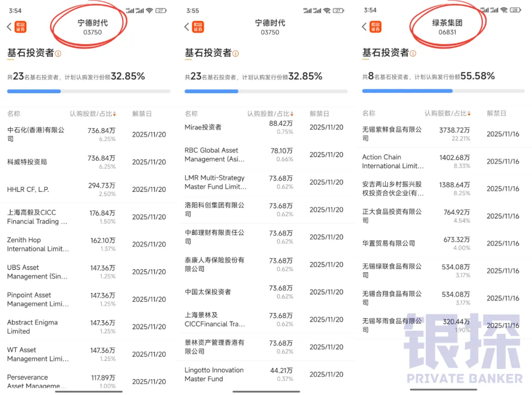Screen dimensions: 532x395
Task: Open the 中邮理财有限责任公司 row
Action: 266,237
